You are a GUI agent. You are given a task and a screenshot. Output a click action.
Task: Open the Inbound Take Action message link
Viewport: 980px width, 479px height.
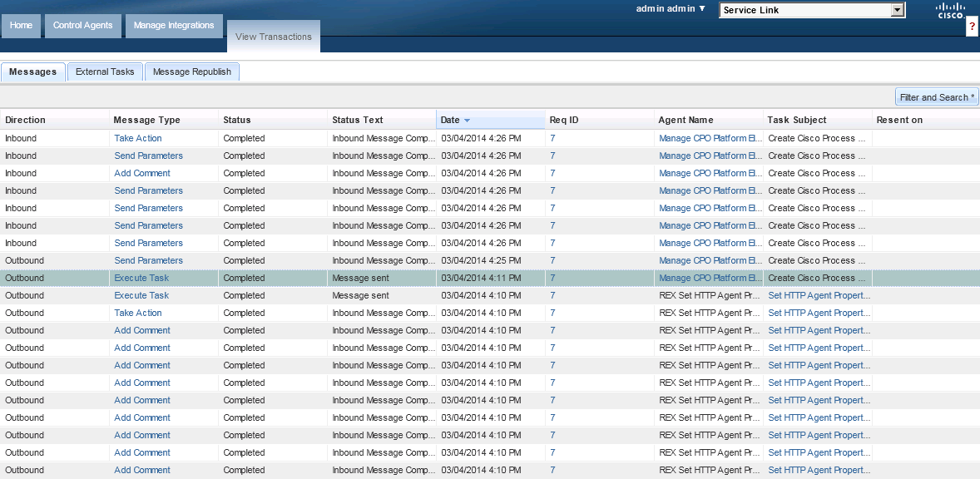click(x=138, y=138)
